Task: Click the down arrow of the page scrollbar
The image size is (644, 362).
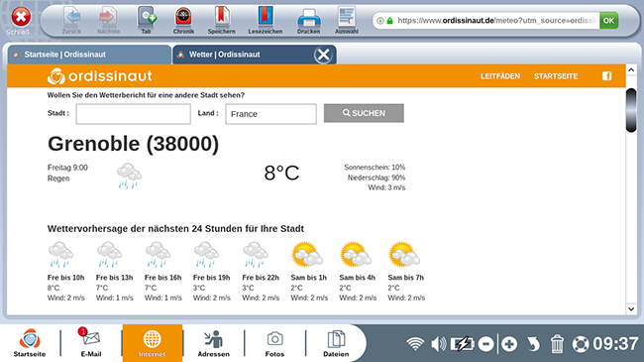Action: pyautogui.click(x=631, y=308)
